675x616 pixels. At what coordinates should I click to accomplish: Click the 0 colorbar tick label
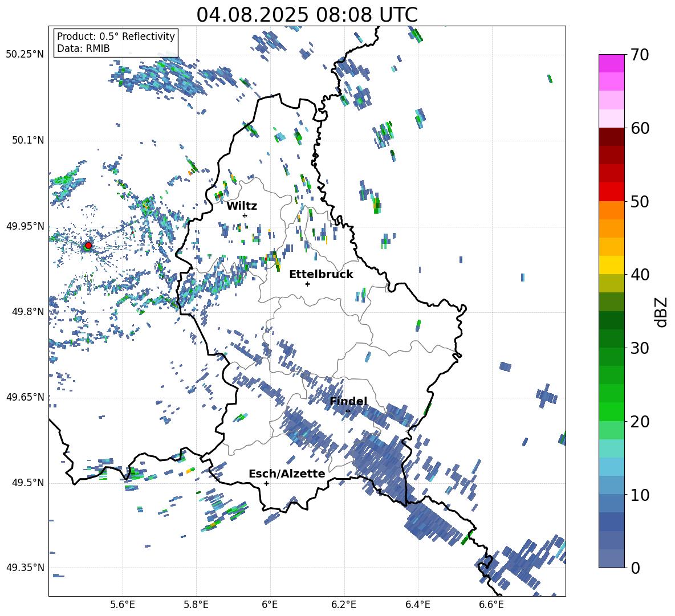(x=636, y=568)
